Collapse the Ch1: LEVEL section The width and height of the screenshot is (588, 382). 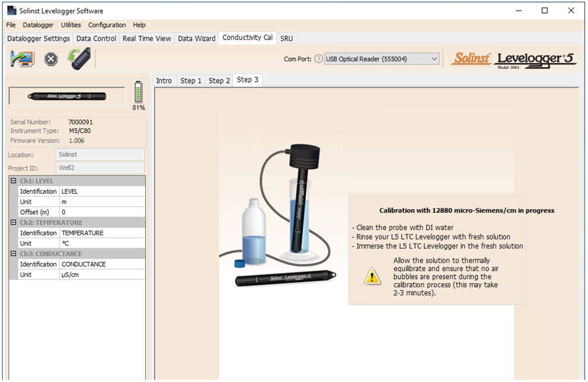[x=14, y=181]
